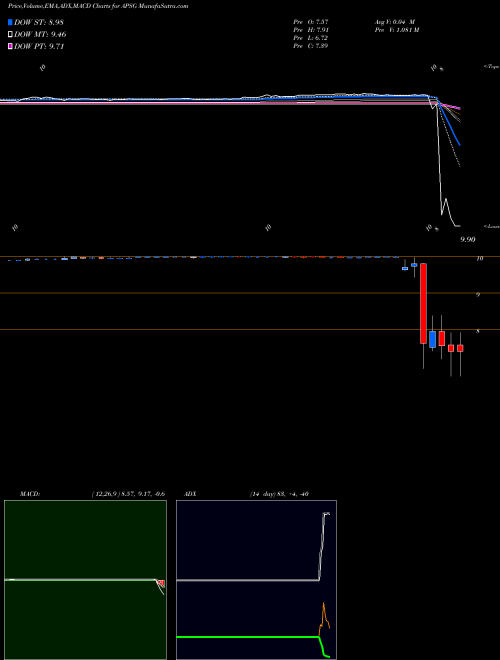Select the chart title mentioning APSG MunafaSutra.com
The image size is (500, 660).
[x=98, y=6]
